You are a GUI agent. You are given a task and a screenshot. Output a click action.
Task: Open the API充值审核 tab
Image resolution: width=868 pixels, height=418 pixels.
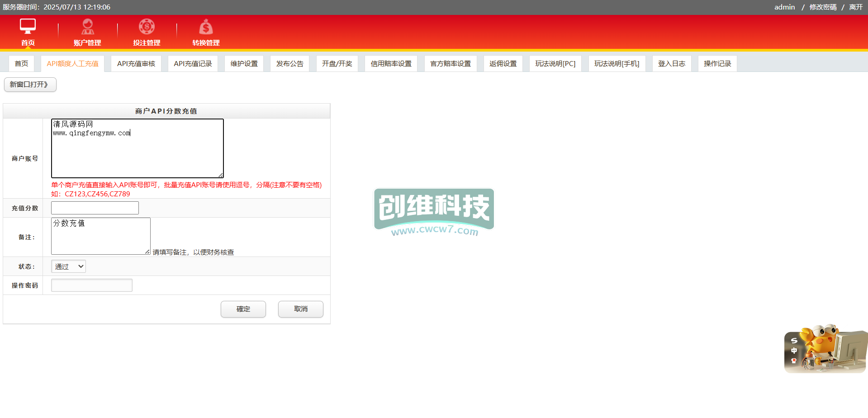click(x=136, y=64)
